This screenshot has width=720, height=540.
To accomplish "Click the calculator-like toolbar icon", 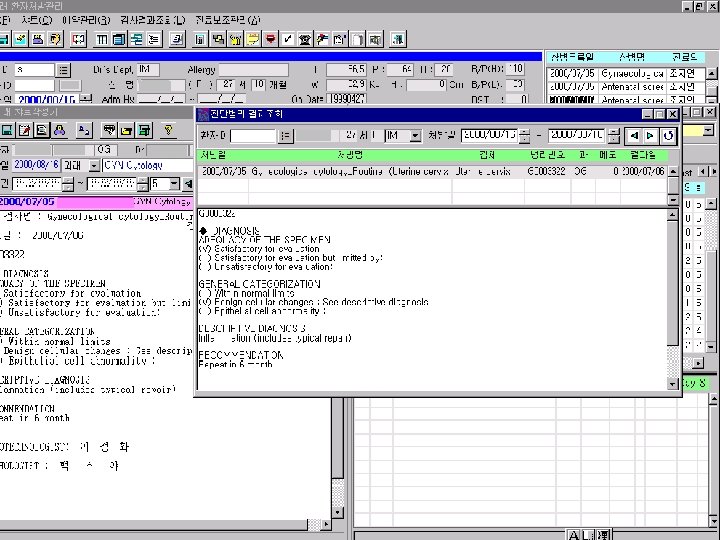I will [200, 39].
